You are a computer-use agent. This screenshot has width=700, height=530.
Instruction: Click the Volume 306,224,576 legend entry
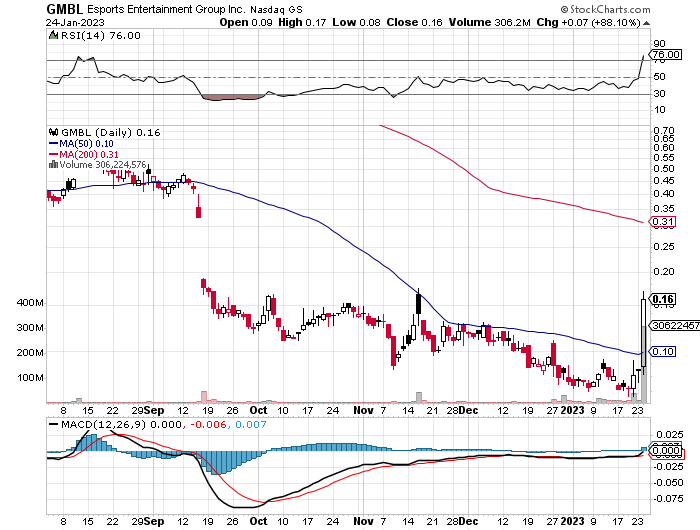pyautogui.click(x=102, y=165)
